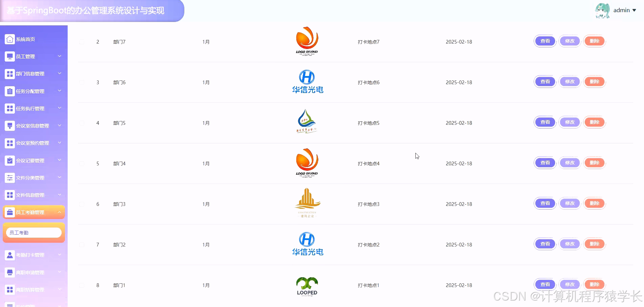Tick the checkbox for row 部门2
Image resolution: width=644 pixels, height=307 pixels.
click(x=82, y=245)
